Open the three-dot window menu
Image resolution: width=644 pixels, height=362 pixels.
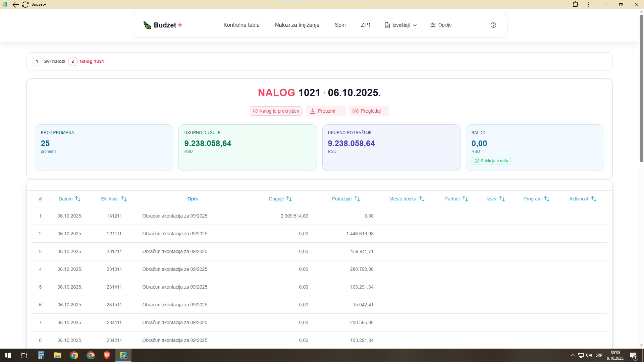coord(589,4)
